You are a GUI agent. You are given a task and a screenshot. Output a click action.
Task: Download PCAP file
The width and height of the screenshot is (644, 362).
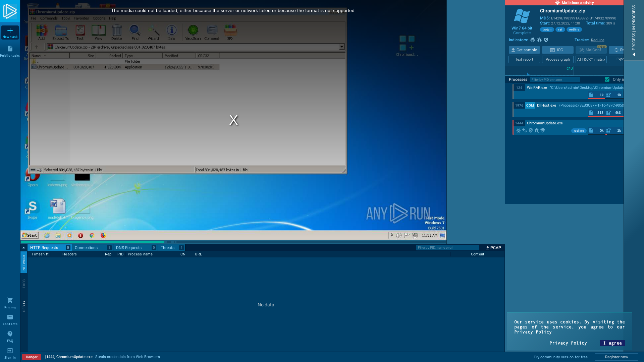(493, 248)
